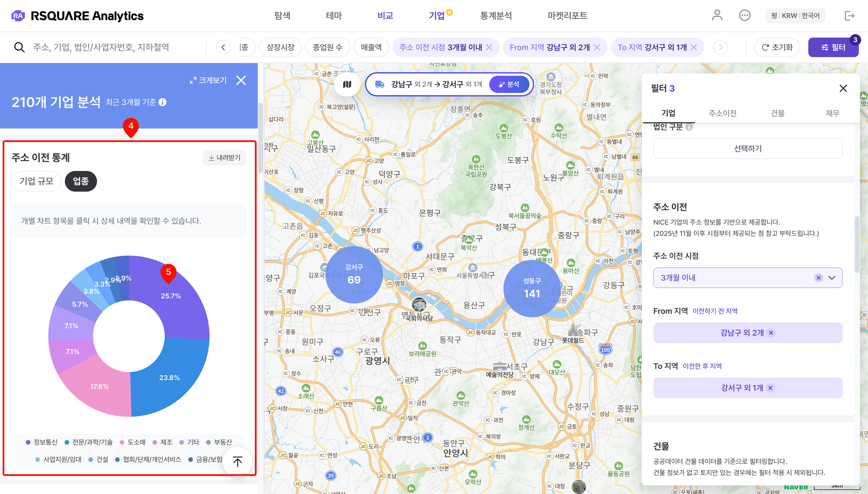Click the 내려받기 download button
This screenshot has width=868, height=494.
point(224,158)
